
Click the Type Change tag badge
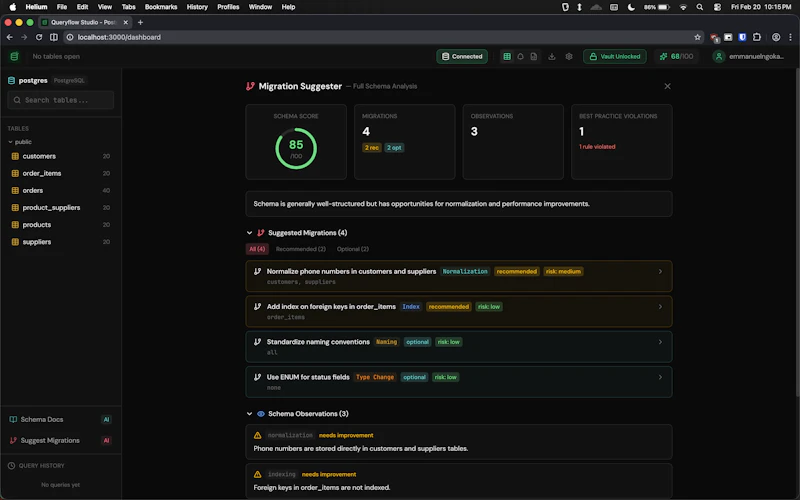[375, 377]
